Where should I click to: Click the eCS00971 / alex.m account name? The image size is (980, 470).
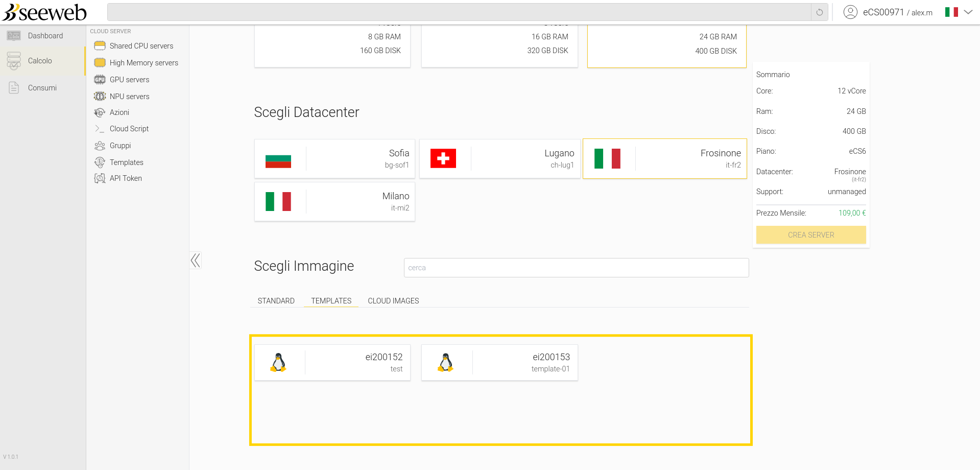coord(898,12)
